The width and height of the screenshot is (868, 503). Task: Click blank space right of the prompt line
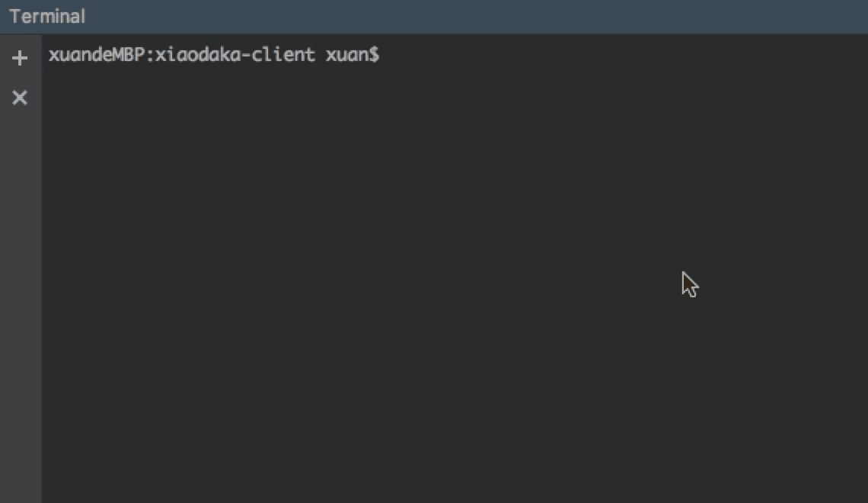coord(609,55)
